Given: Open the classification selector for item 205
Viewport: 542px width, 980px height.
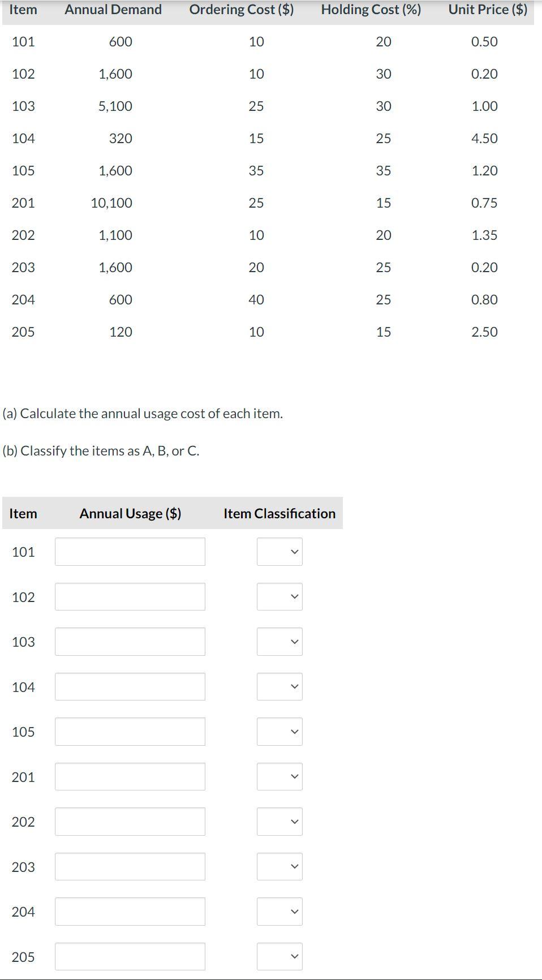Looking at the screenshot, I should [x=279, y=956].
